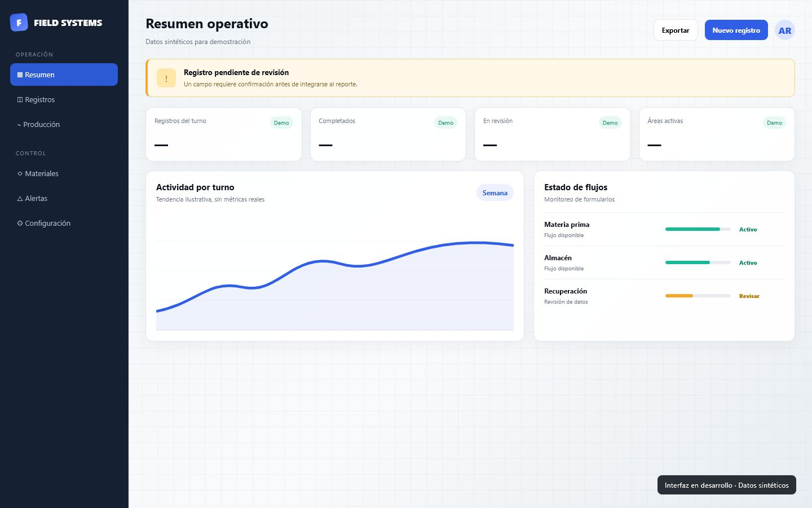Click the Completados card label

click(x=337, y=121)
